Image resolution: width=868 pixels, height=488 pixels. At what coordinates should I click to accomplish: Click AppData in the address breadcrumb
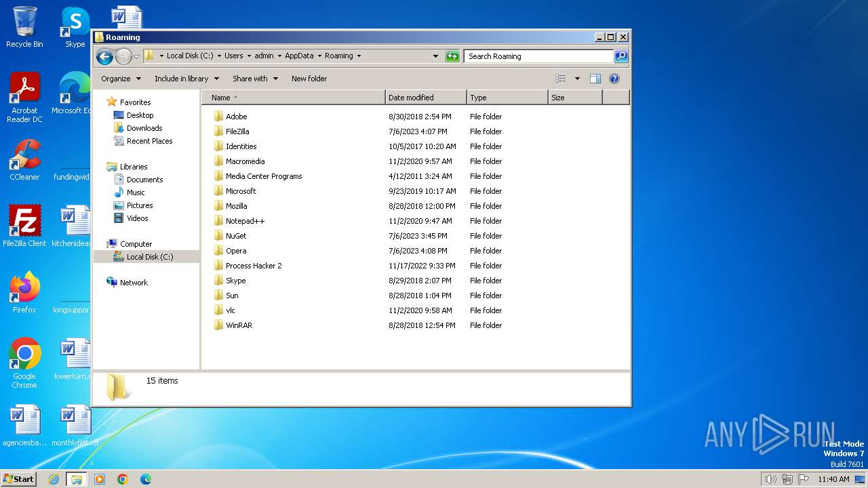[299, 56]
